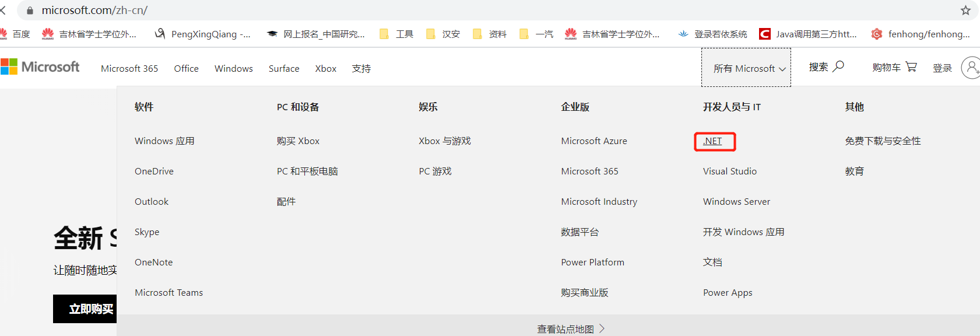Viewport: 980px width, 336px height.
Task: Click the .NET link
Action: (x=712, y=141)
